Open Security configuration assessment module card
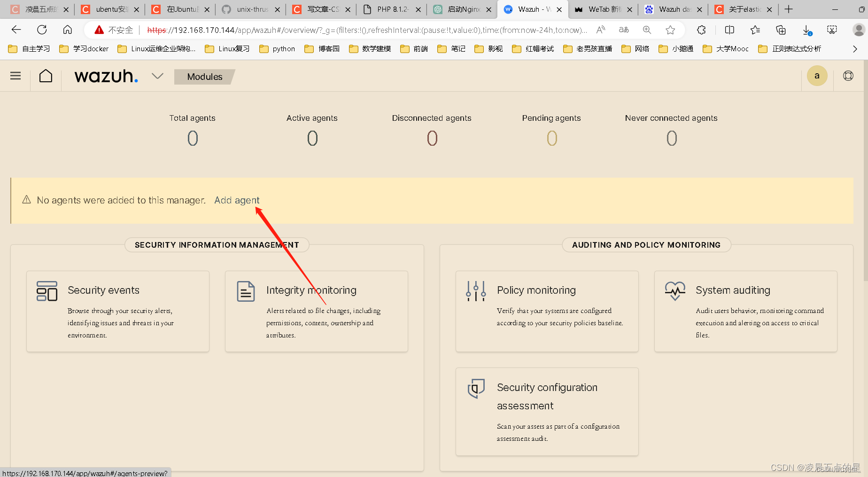 pos(547,412)
